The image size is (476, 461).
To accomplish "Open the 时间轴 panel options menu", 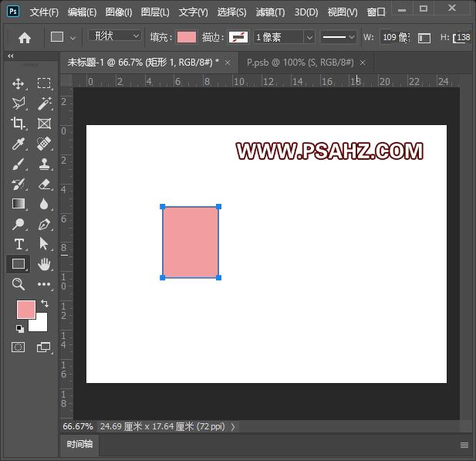I will pyautogui.click(x=464, y=445).
